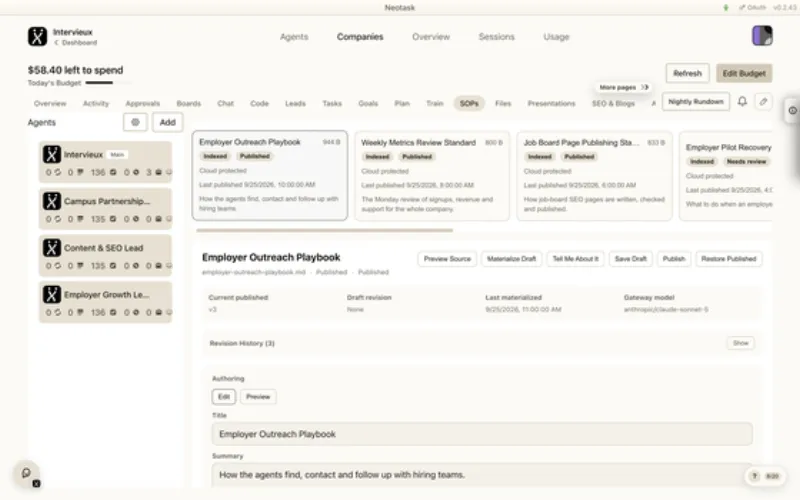Click Preview Source button
The height and width of the screenshot is (500, 800).
coord(447,259)
